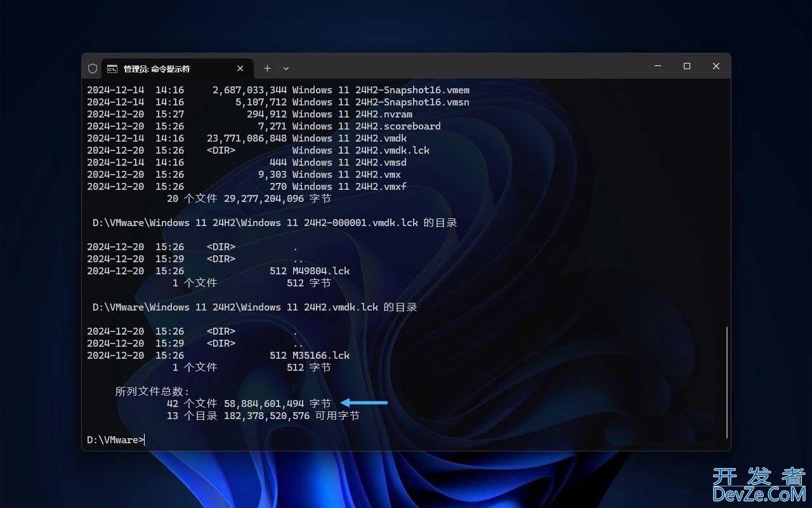Click the Command Prompt tab icon
This screenshot has height=508, width=812.
[112, 69]
